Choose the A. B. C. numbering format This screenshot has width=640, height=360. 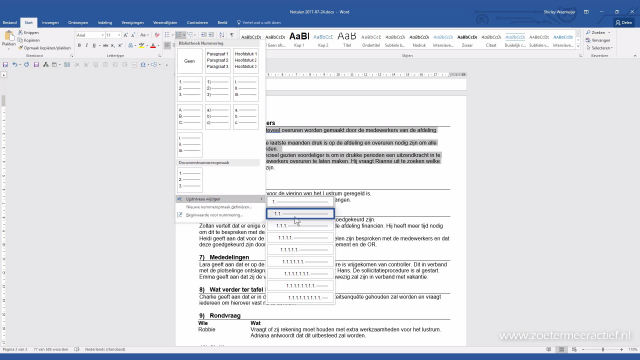click(x=189, y=117)
